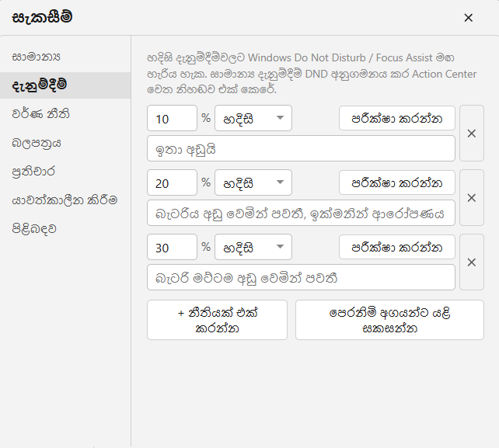Open හදිසි dropdown for the 20% rule
499x448 pixels.
click(x=253, y=182)
